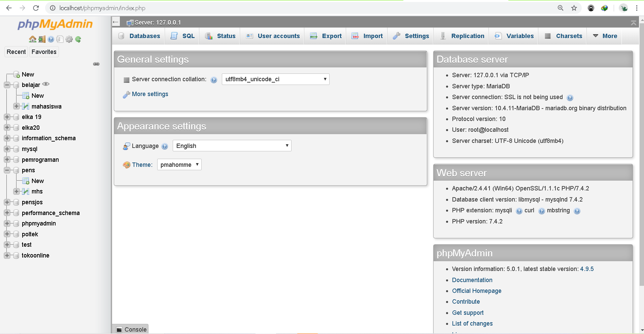Expand the tokoonline database
Screen dimensions: 644x334
[x=7, y=255]
